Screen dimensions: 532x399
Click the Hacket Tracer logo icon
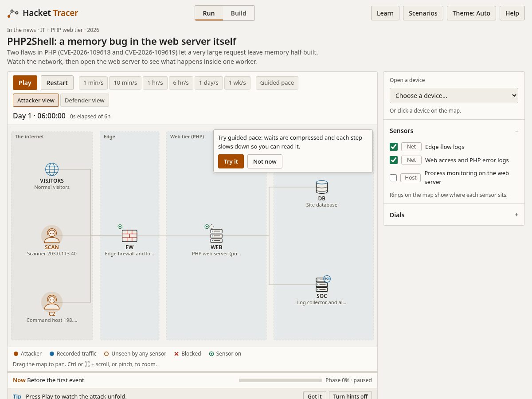tap(13, 13)
